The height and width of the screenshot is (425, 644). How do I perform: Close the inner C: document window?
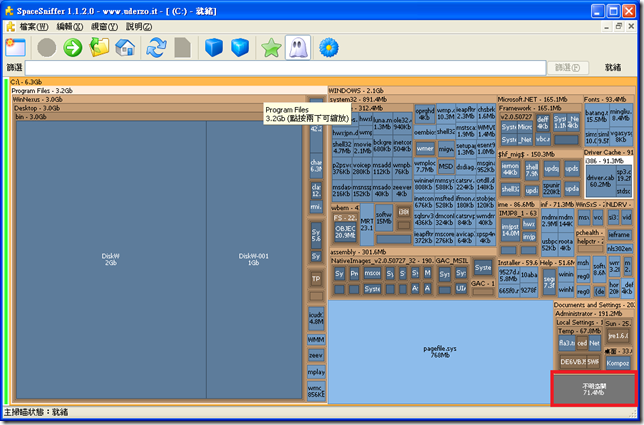(631, 27)
